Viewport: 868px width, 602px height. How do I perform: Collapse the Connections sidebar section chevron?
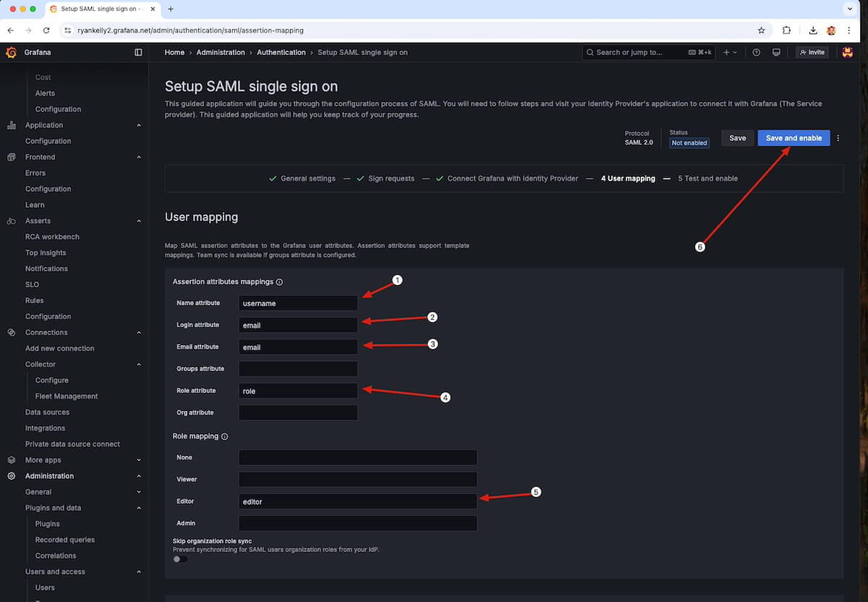[x=138, y=332]
